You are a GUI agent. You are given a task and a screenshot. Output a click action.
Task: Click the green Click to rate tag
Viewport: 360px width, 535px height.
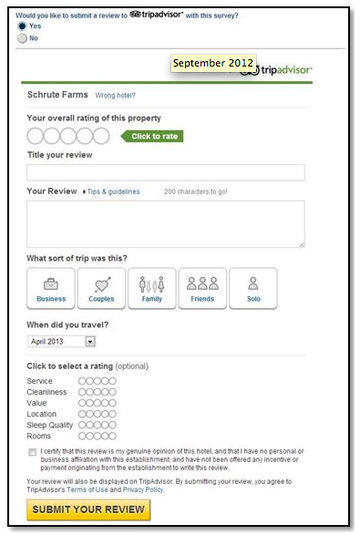coord(152,136)
